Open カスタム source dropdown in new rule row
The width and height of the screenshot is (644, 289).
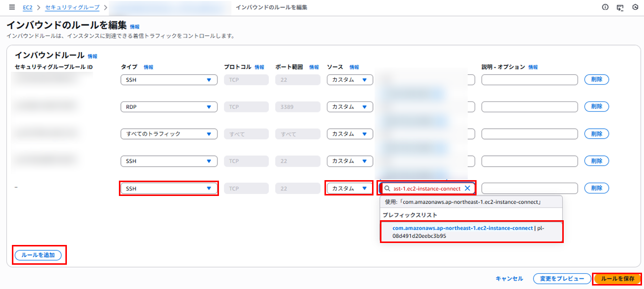click(x=350, y=189)
